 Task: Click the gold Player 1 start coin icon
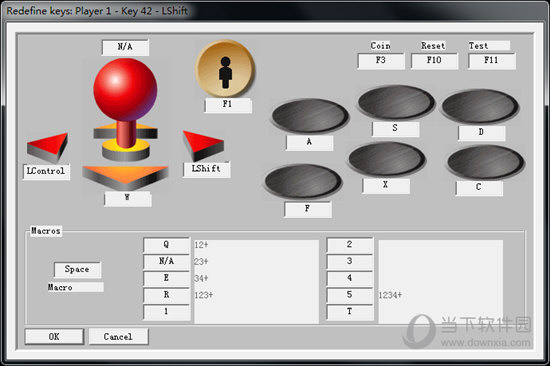pyautogui.click(x=225, y=69)
